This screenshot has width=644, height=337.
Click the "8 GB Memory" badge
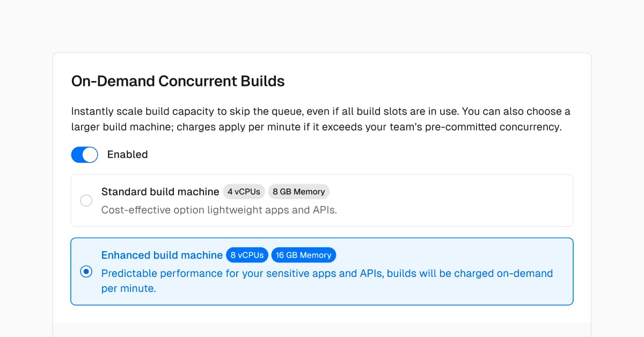[x=298, y=192]
